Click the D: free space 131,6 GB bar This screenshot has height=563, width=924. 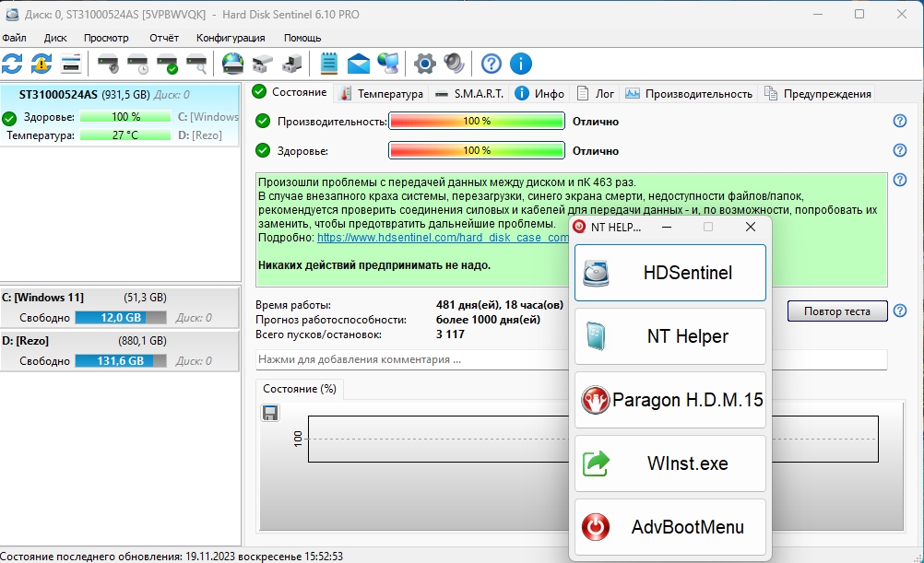pos(121,360)
